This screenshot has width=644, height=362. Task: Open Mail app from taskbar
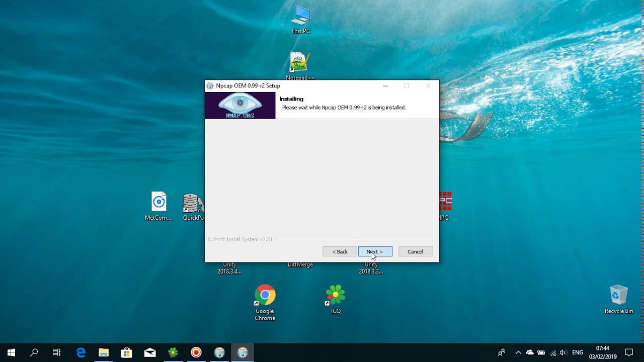(150, 352)
